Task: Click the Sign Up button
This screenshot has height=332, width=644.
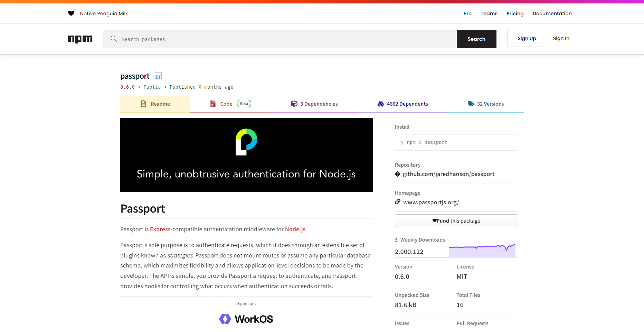Action: point(527,38)
